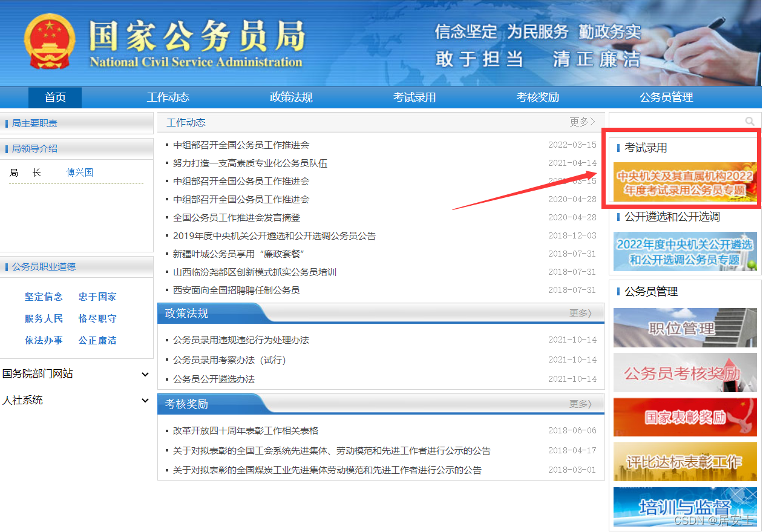Image resolution: width=763 pixels, height=532 pixels.
Task: Open 努力打造一支高素质专业化公务员队伍 article
Action: (x=250, y=163)
